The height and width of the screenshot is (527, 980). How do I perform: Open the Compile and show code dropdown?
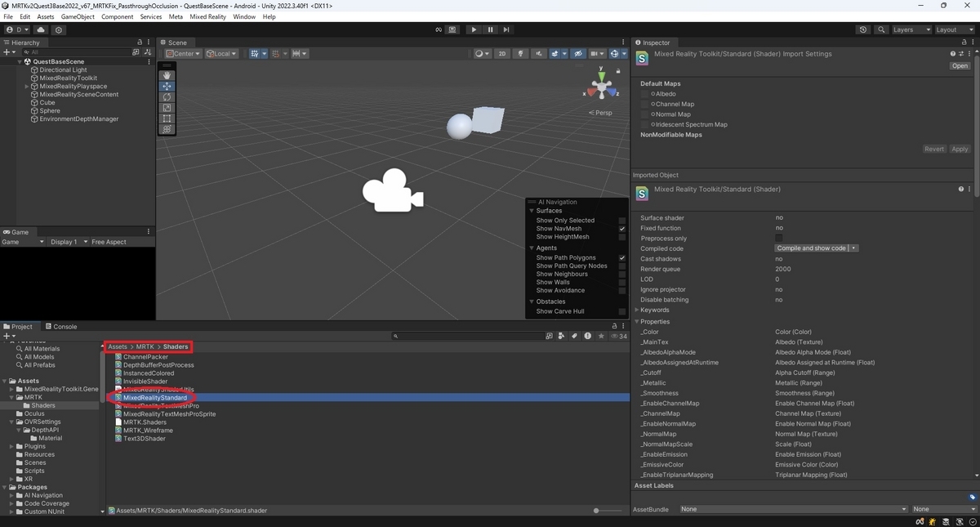pyautogui.click(x=853, y=248)
